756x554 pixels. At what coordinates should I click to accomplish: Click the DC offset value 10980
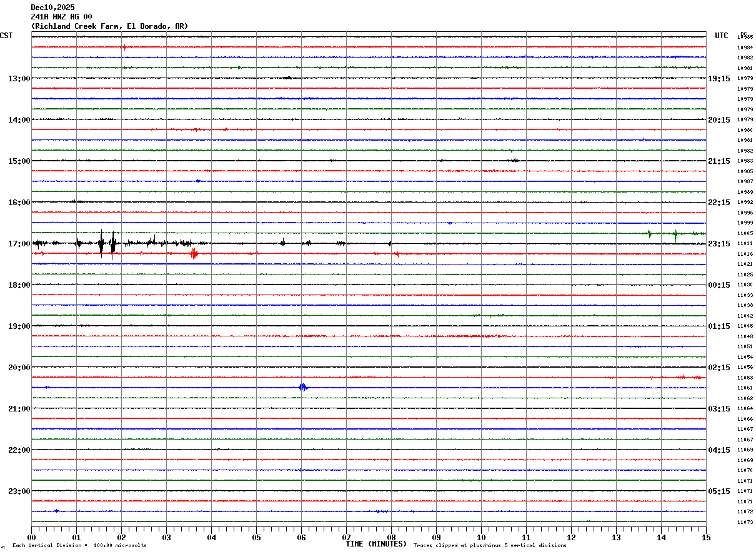coord(745,130)
